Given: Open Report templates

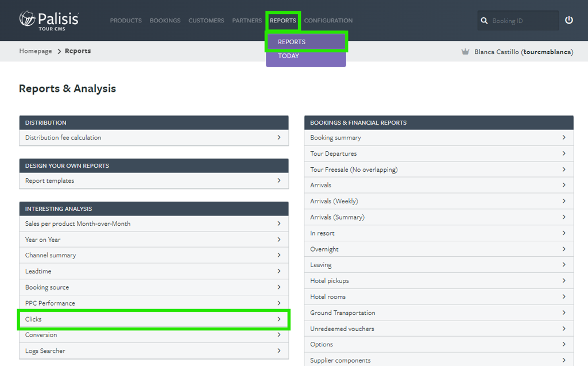Looking at the screenshot, I should (154, 180).
